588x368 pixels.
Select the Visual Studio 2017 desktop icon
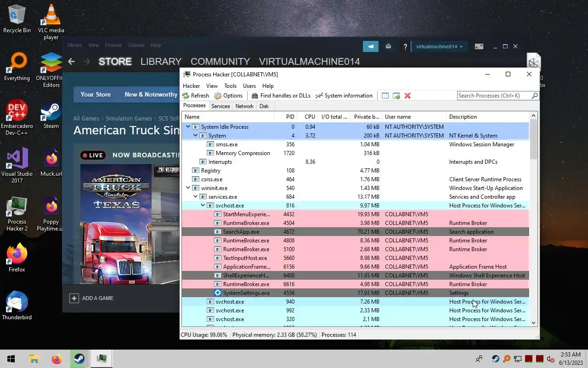click(17, 165)
